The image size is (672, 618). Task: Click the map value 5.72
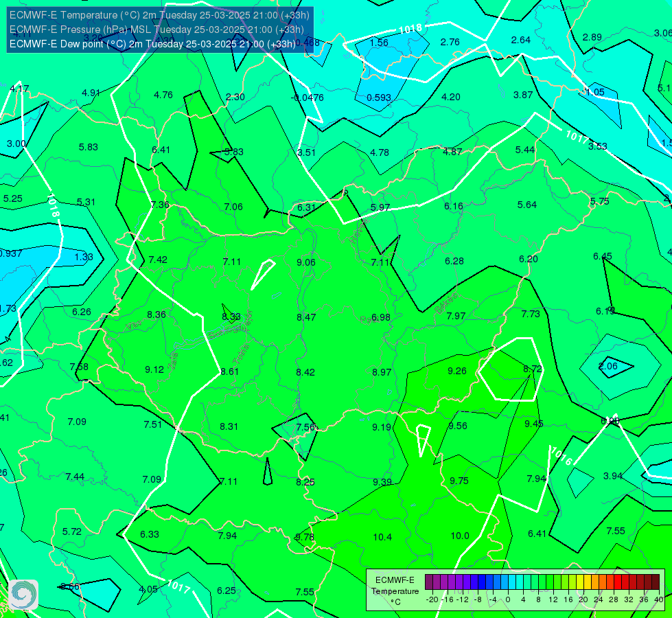[71, 531]
